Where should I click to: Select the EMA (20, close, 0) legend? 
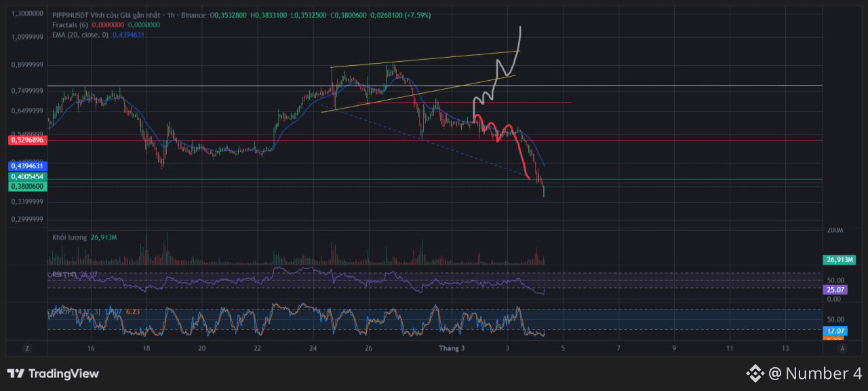click(81, 35)
